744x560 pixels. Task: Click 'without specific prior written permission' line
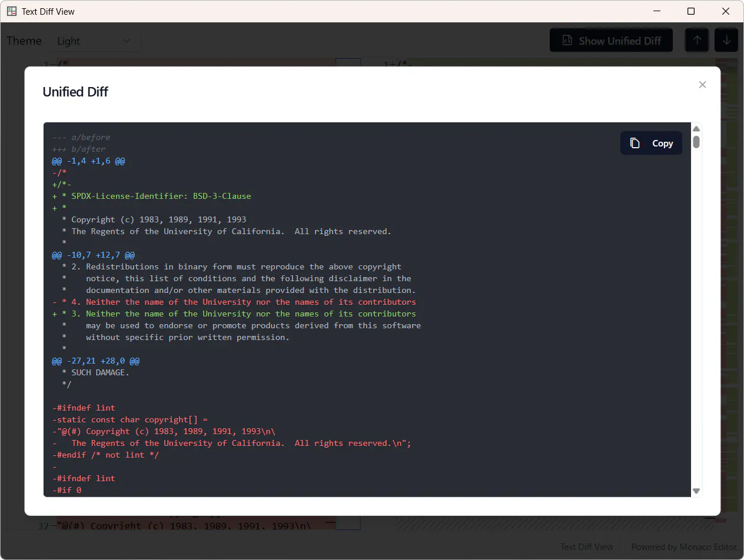point(175,337)
